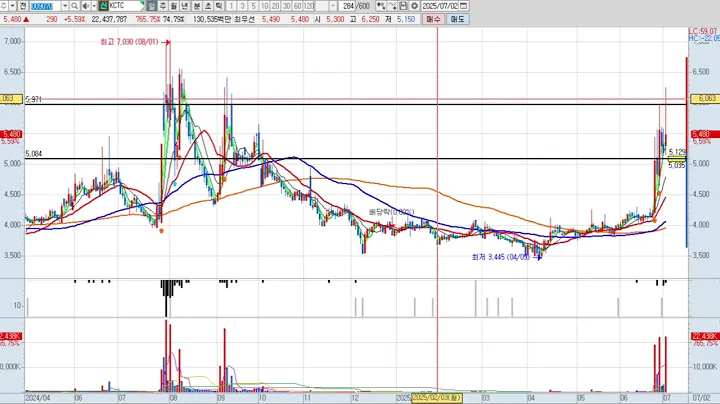Open the custom interval dropdown arrow
The image size is (720, 404).
333,6
